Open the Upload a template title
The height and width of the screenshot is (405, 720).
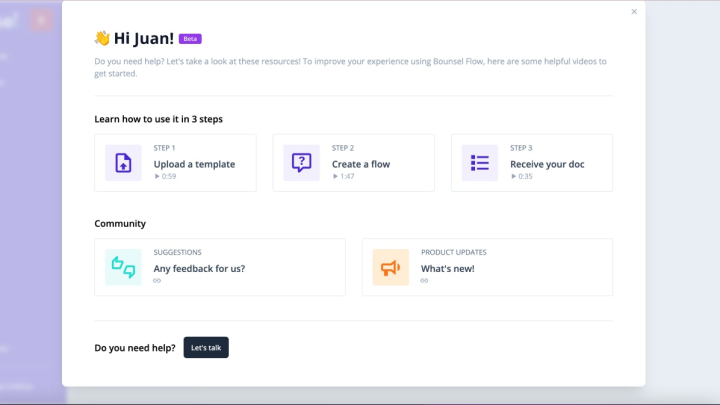[194, 164]
